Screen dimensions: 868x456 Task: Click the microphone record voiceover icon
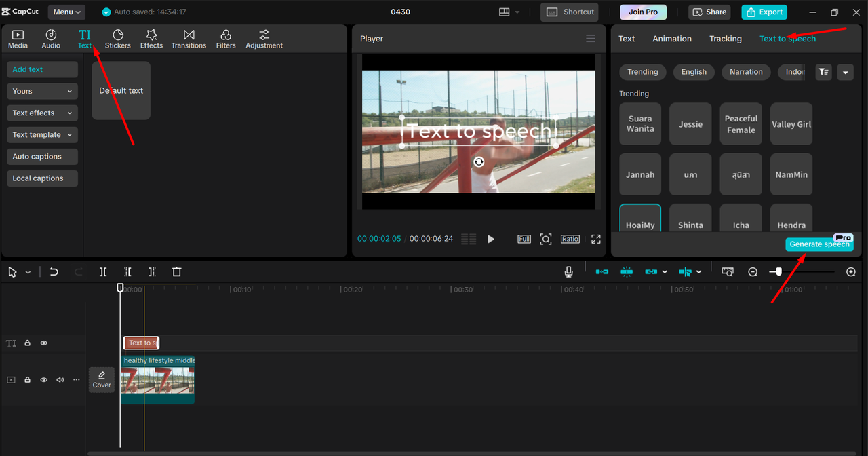tap(568, 271)
